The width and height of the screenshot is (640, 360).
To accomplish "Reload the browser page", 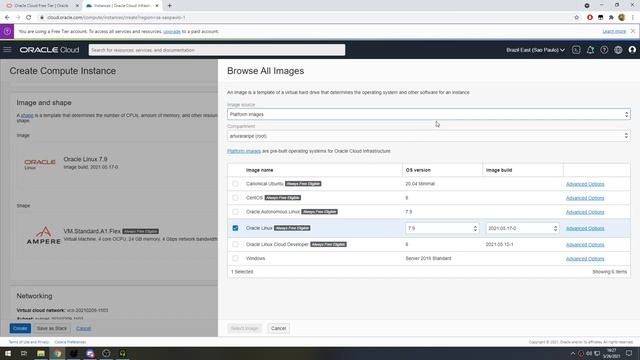I will pos(29,18).
